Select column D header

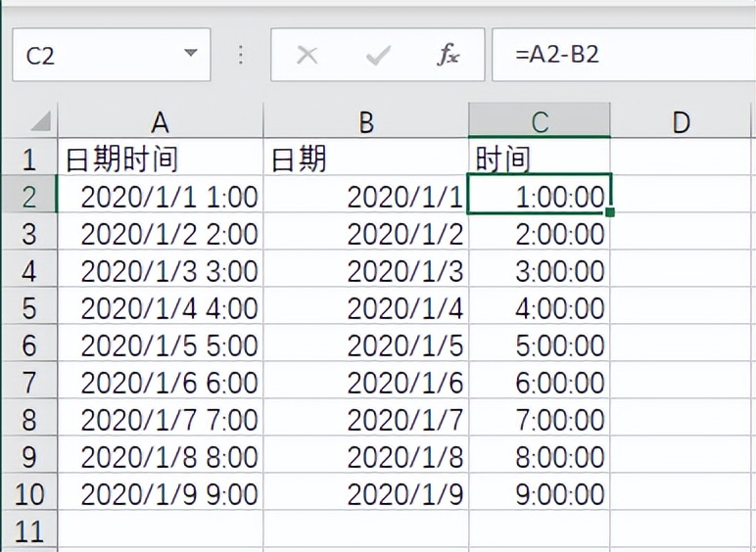[681, 121]
